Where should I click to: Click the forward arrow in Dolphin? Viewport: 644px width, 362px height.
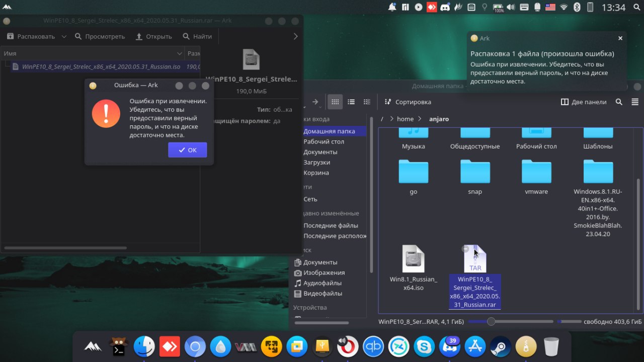(x=315, y=102)
